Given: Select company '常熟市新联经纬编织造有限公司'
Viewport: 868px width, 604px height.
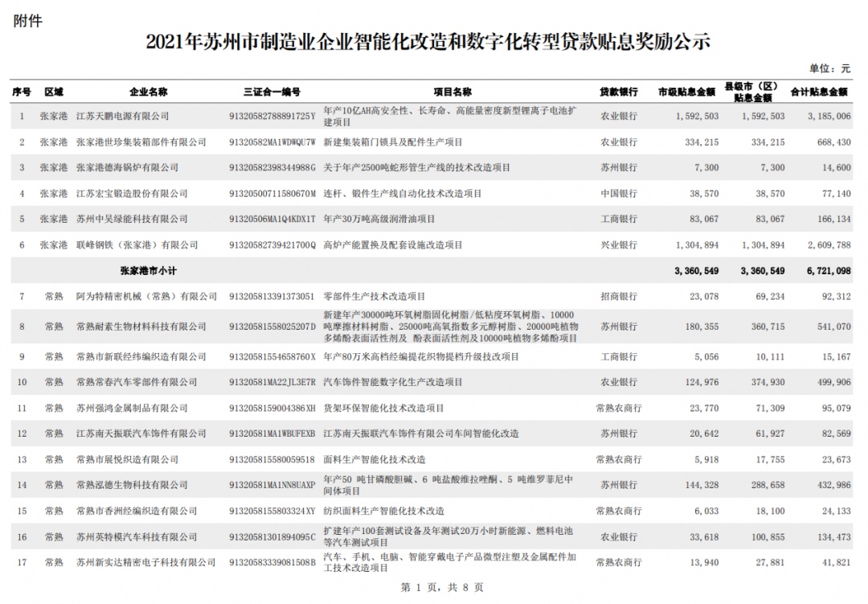Looking at the screenshot, I should (141, 357).
